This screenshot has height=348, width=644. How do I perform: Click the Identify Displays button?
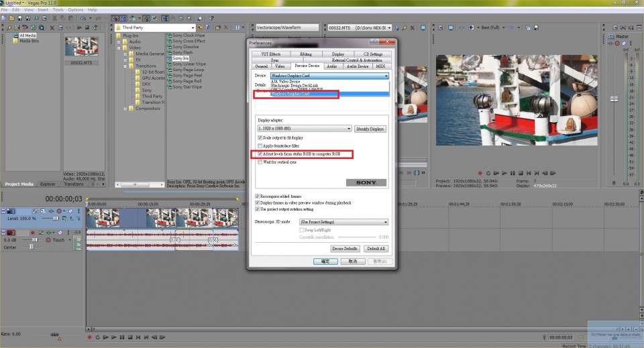(x=370, y=129)
